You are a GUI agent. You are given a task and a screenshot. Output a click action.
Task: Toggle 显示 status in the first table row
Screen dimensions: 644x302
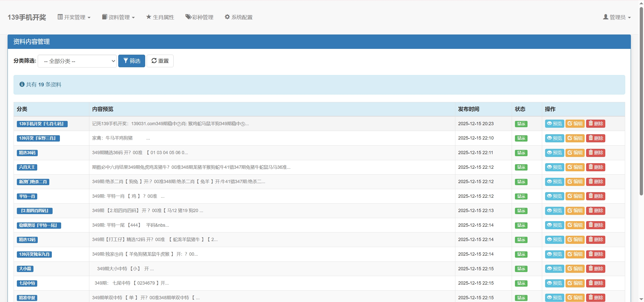[x=521, y=124]
